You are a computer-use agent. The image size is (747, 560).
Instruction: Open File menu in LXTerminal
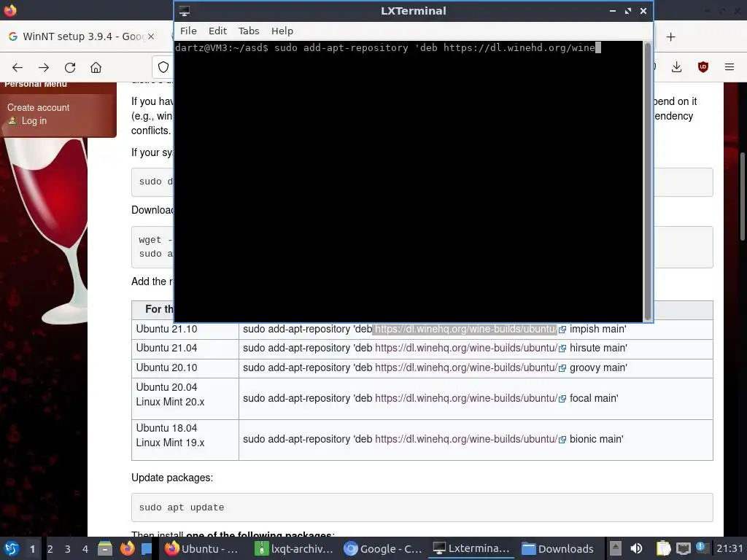(x=188, y=31)
